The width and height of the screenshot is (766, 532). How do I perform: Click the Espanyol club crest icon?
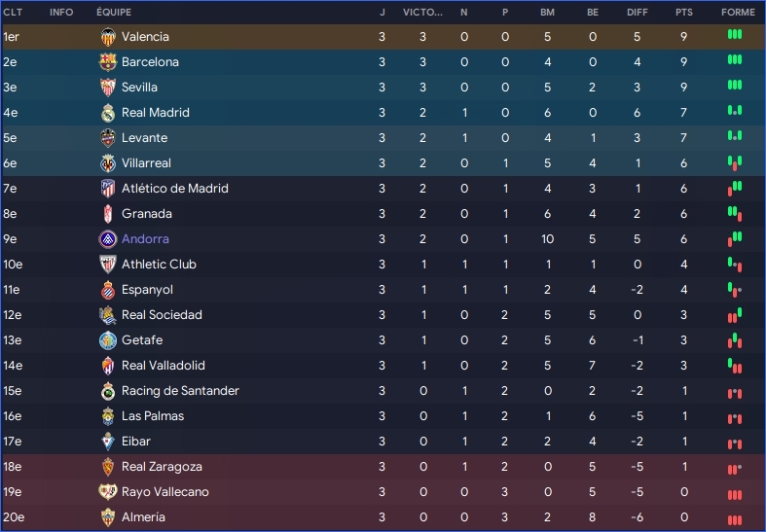click(x=108, y=290)
